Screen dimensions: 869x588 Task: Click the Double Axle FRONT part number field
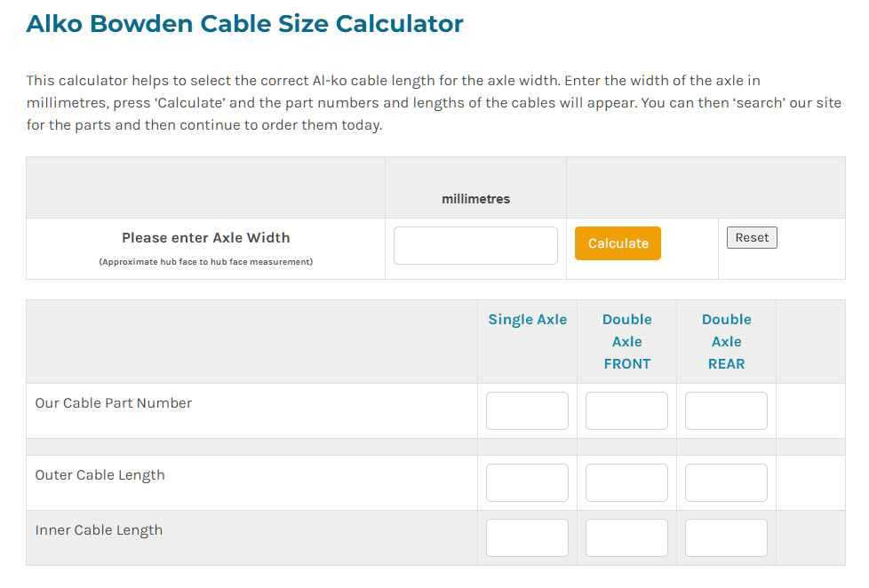tap(626, 410)
